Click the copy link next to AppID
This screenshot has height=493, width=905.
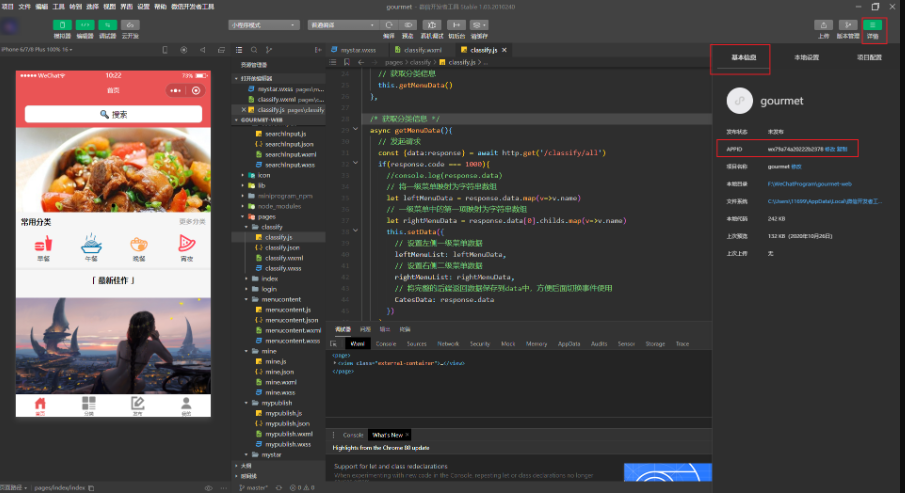pos(843,149)
